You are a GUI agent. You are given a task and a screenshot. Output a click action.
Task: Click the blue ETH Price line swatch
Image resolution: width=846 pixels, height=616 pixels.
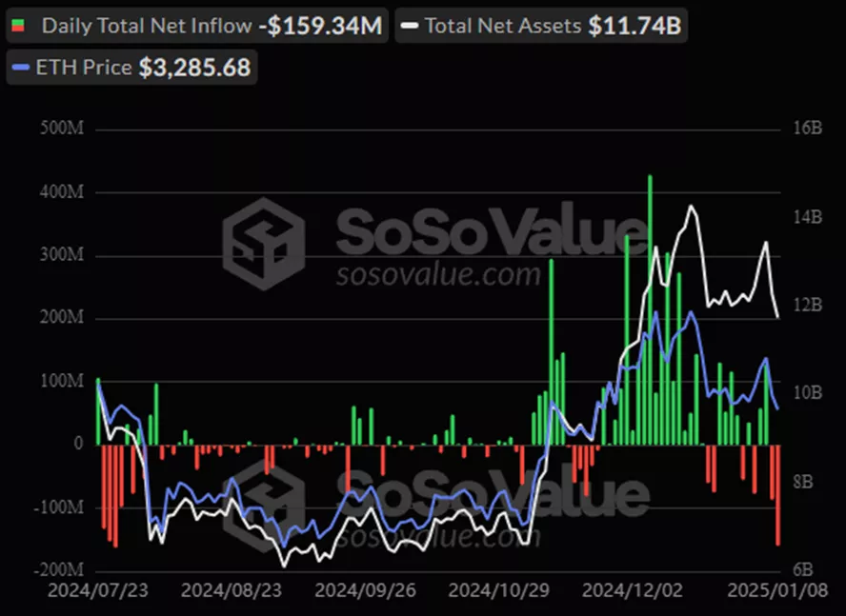tap(21, 68)
